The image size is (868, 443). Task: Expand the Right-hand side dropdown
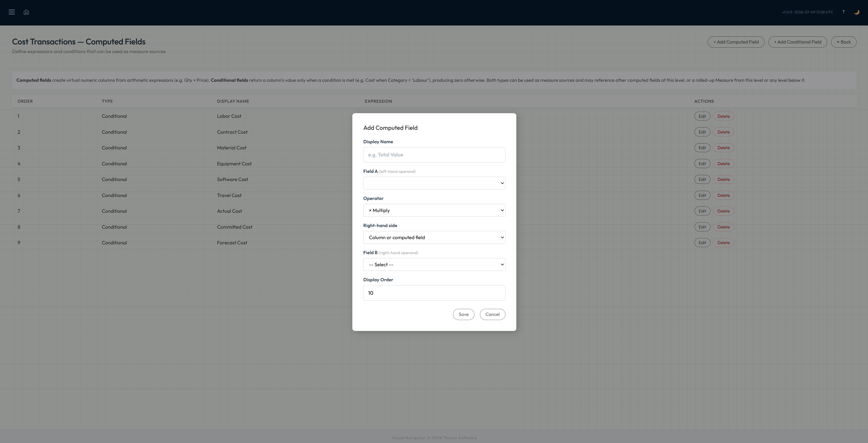pos(434,238)
